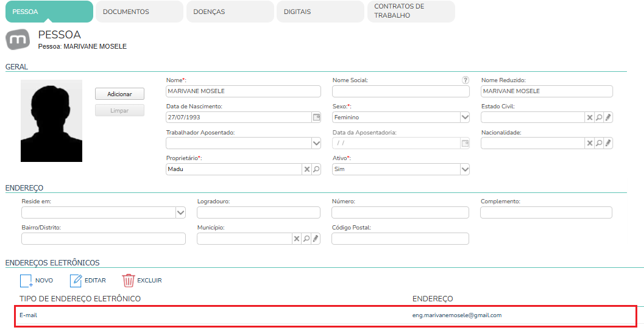Image resolution: width=644 pixels, height=333 pixels.
Task: Select the E-mail address row
Action: pyautogui.click(x=326, y=316)
